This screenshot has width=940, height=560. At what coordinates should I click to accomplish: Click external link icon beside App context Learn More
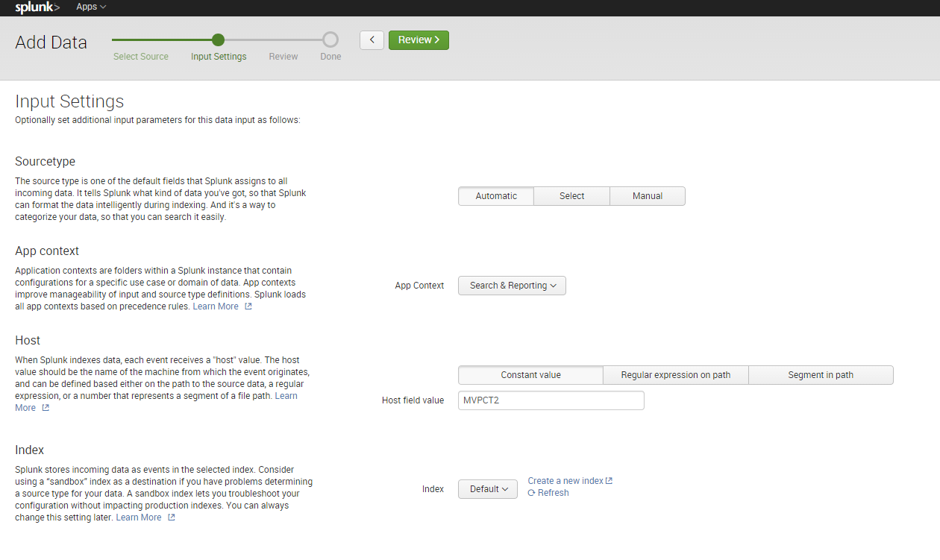[x=248, y=306]
